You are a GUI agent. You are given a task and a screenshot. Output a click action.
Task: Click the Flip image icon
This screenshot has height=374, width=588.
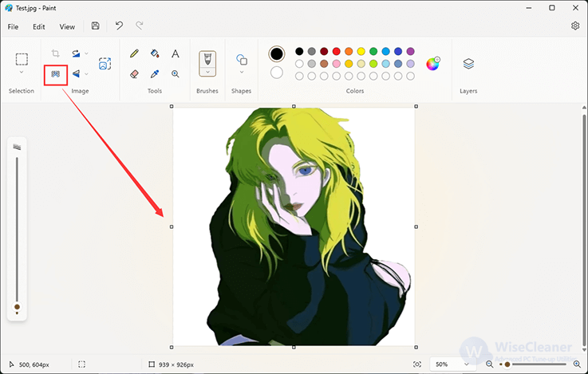tap(76, 74)
